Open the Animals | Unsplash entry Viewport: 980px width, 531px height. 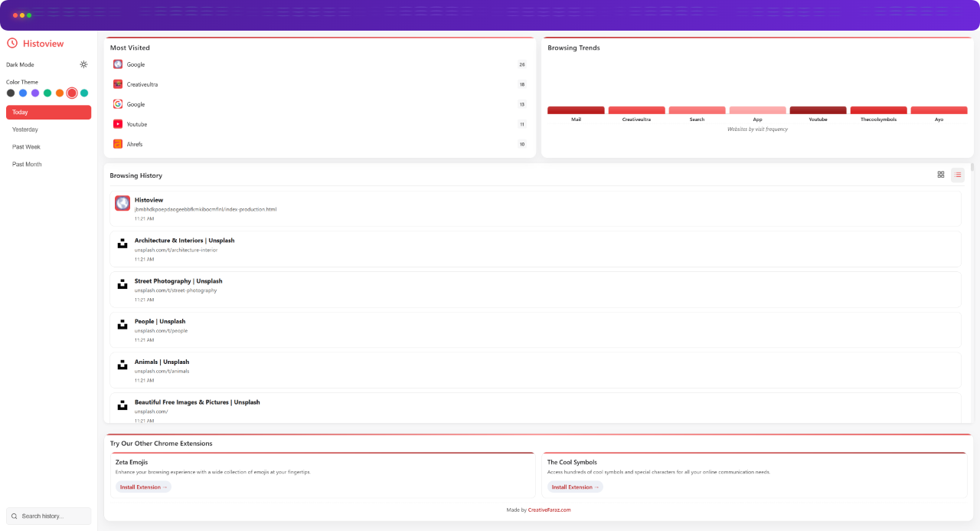pyautogui.click(x=535, y=370)
